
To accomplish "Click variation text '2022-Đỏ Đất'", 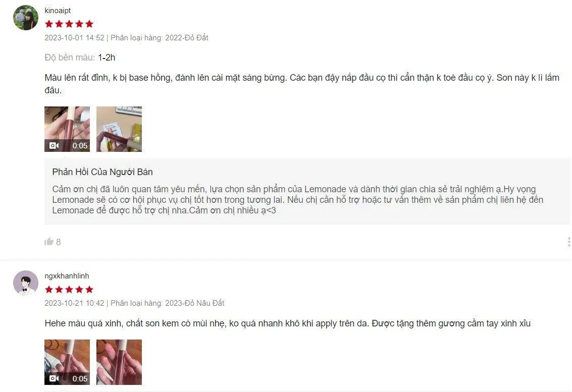I will [187, 37].
